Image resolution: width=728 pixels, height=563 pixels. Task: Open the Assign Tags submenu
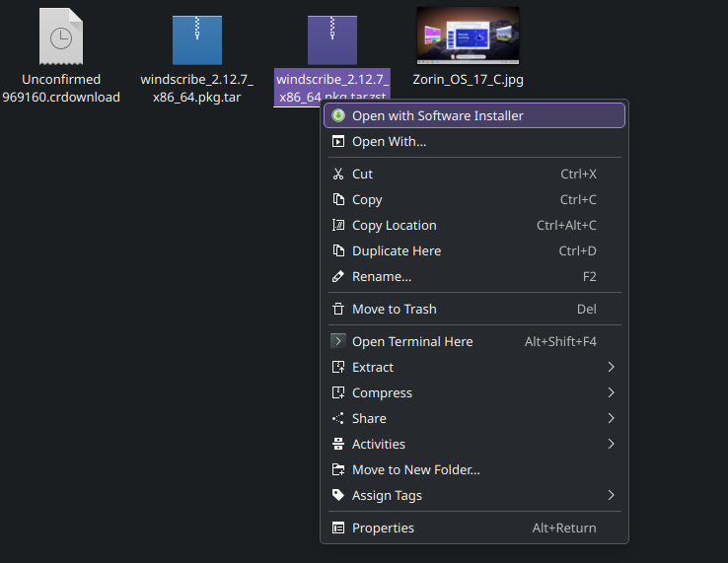point(474,495)
